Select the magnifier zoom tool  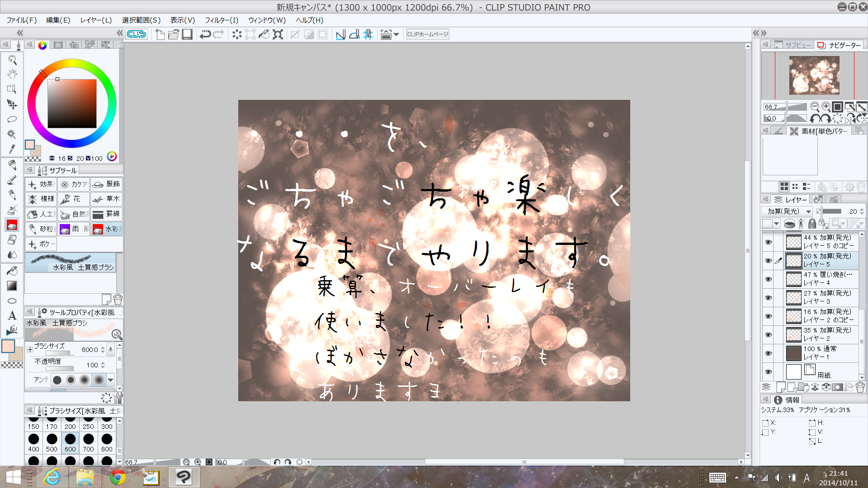(x=12, y=60)
